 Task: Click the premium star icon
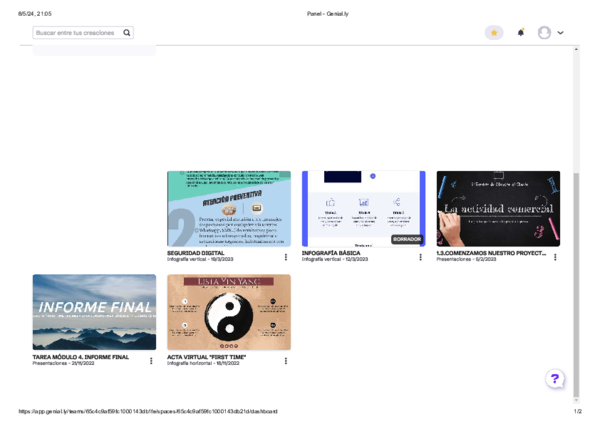pyautogui.click(x=494, y=33)
